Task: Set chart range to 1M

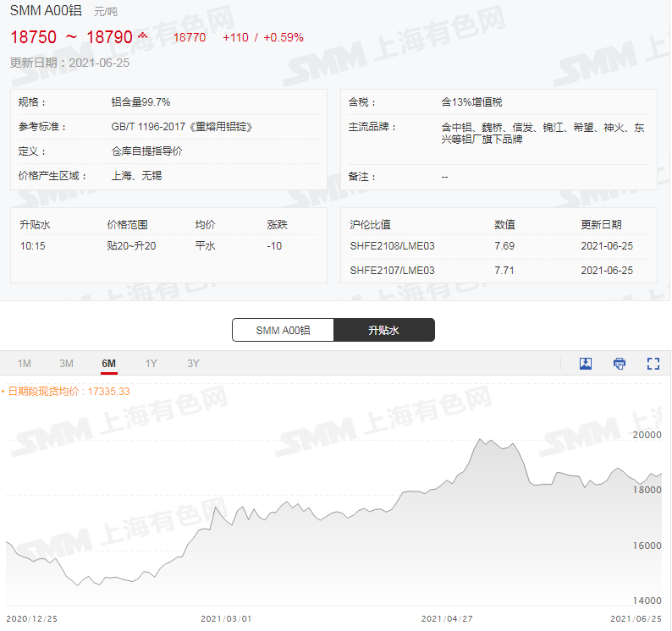Action: pyautogui.click(x=25, y=364)
